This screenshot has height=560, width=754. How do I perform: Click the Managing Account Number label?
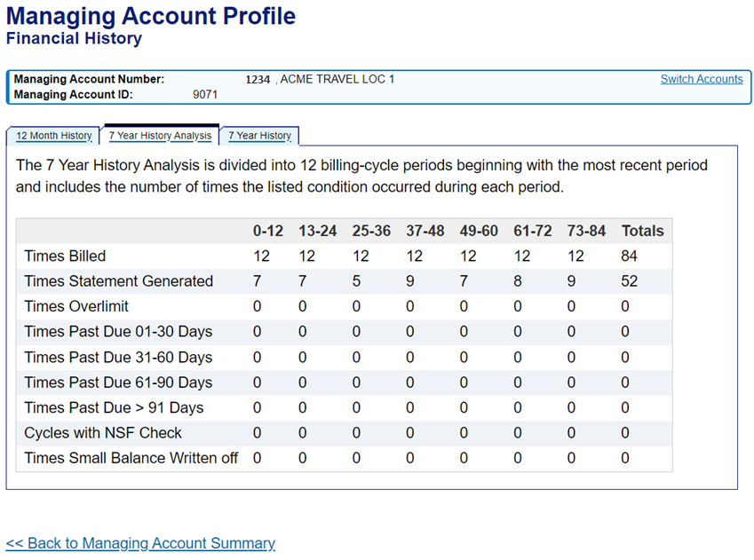pyautogui.click(x=89, y=79)
